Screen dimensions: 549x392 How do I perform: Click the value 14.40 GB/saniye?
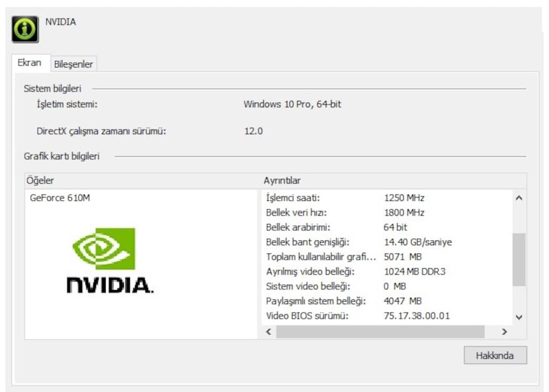click(x=418, y=242)
